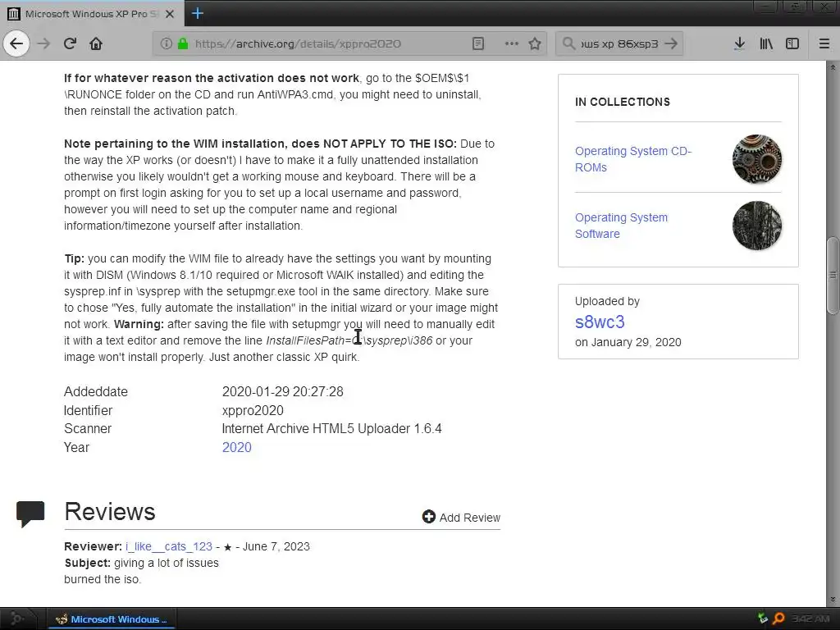Screen dimensions: 840x630
Task: Click the search magnifier icon
Action: [x=568, y=43]
